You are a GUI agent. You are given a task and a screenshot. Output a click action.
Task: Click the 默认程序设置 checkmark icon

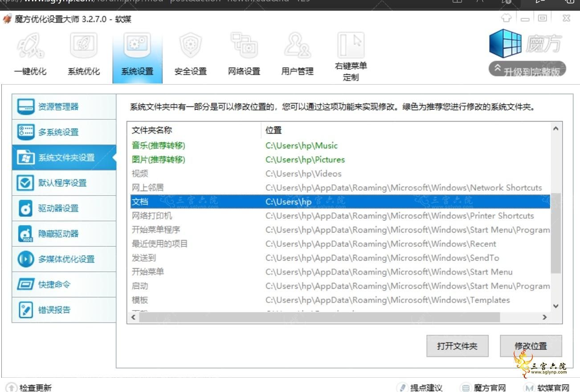click(25, 183)
